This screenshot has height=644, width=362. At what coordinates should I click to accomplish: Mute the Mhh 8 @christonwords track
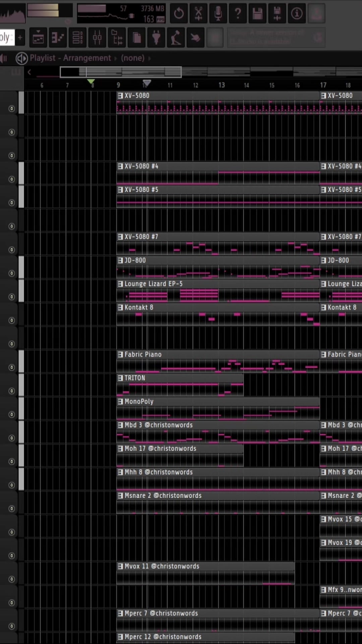click(12, 485)
